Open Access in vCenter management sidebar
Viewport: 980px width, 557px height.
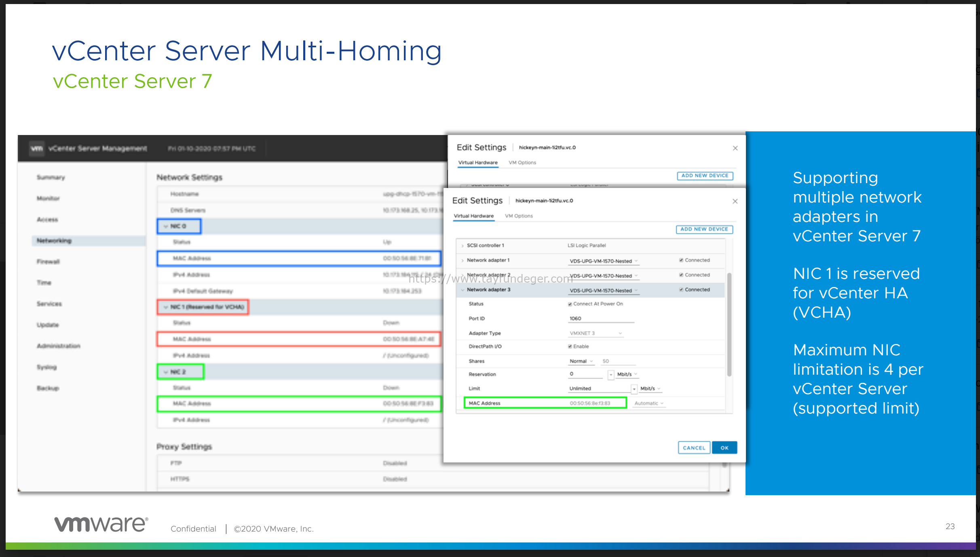point(47,219)
